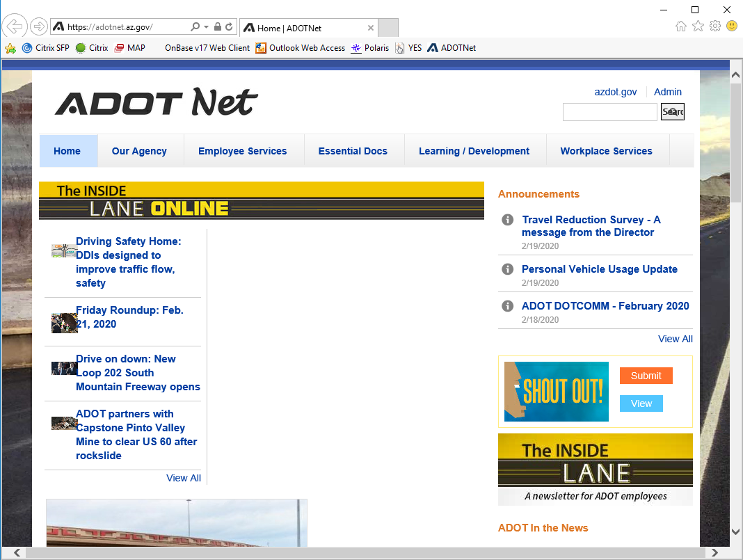Click the vertical scrollbar down arrow

tap(735, 532)
